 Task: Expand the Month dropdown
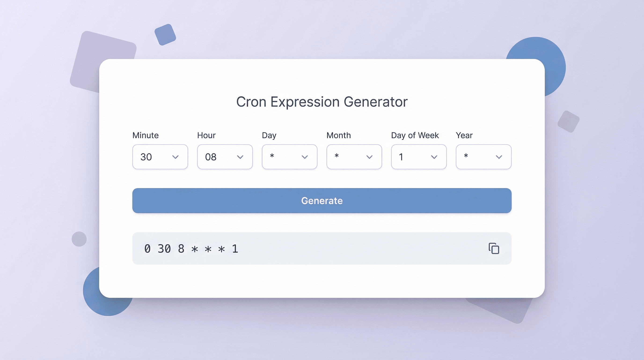(354, 157)
